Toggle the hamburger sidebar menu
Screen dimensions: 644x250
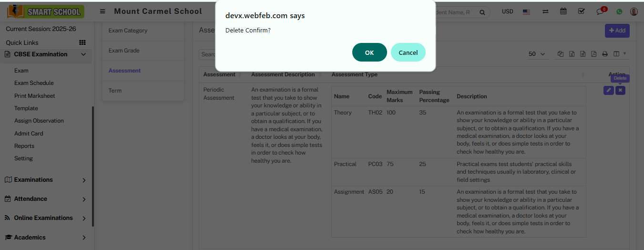click(x=102, y=11)
